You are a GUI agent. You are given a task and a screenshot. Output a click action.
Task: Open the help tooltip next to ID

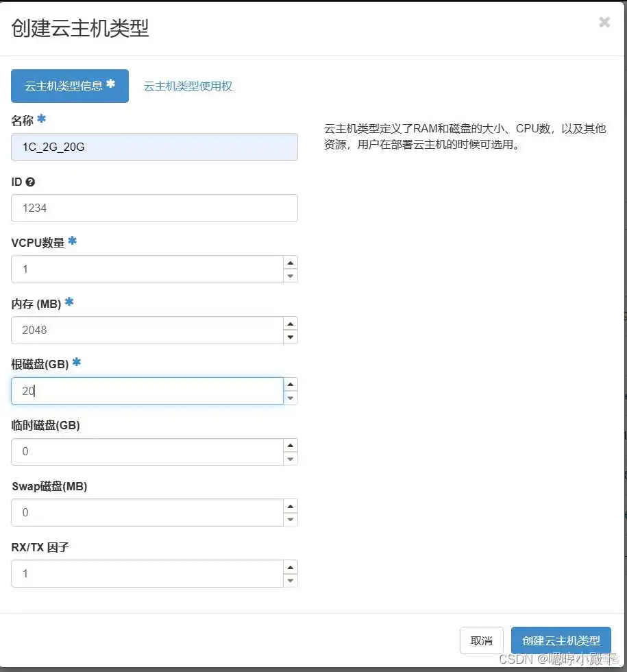[x=32, y=182]
